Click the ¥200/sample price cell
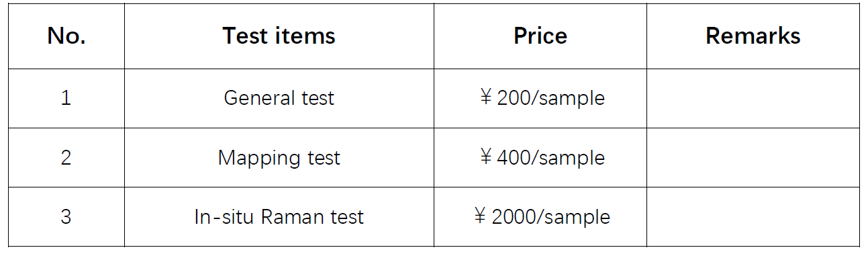Viewport: 868px width, 254px height. [540, 98]
